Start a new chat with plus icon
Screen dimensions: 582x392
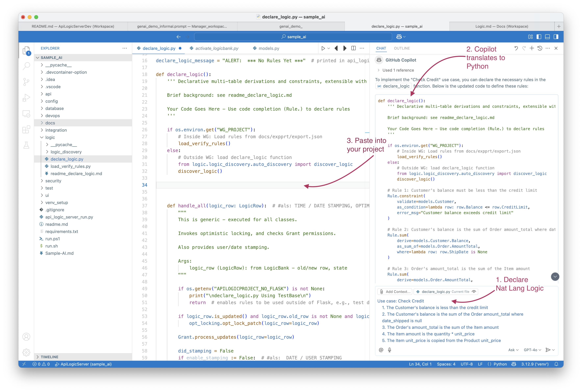532,48
